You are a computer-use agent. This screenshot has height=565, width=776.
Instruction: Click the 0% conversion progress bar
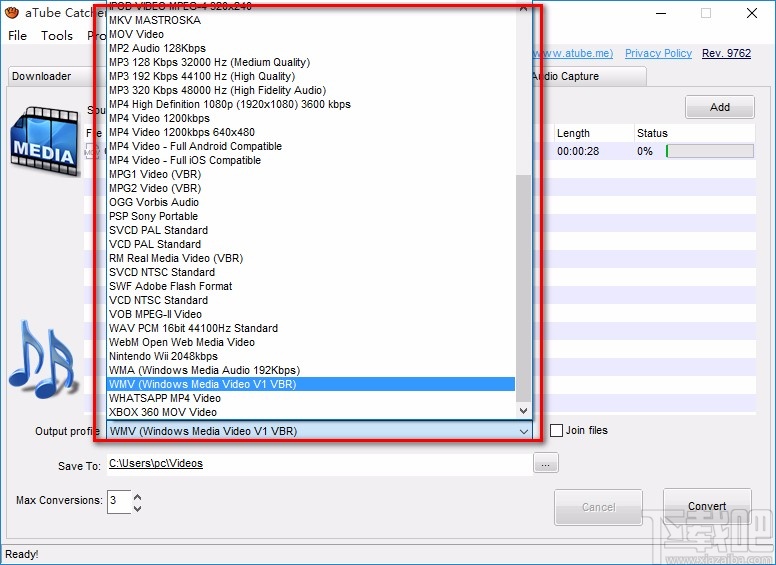pos(710,151)
